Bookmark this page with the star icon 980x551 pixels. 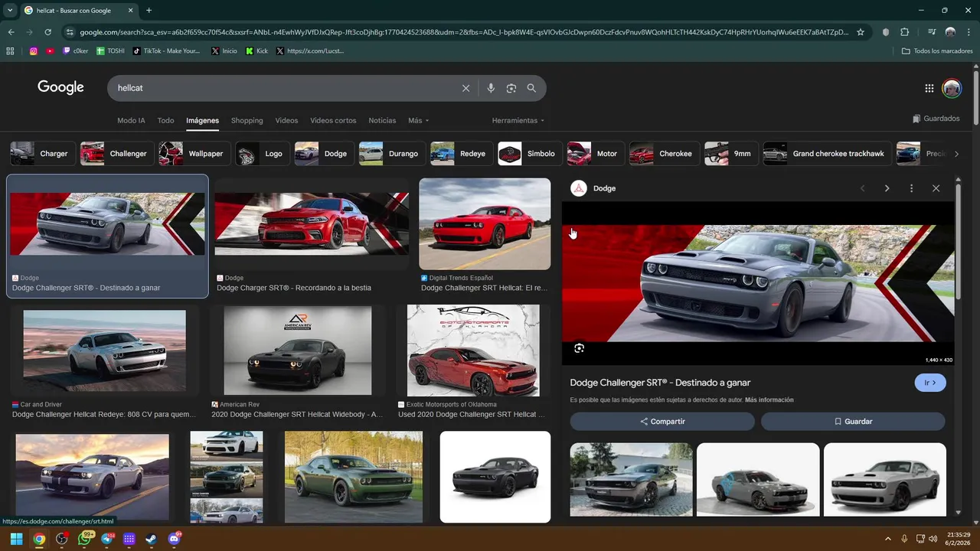point(861,32)
